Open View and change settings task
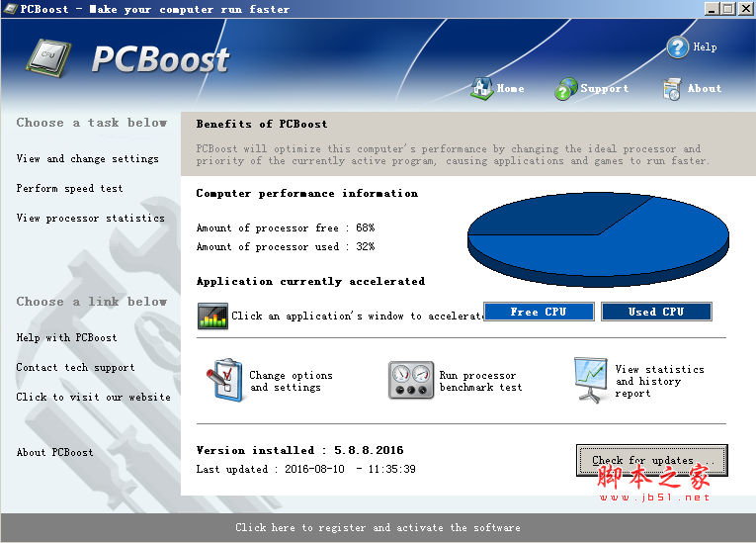The image size is (756, 543). click(x=87, y=159)
